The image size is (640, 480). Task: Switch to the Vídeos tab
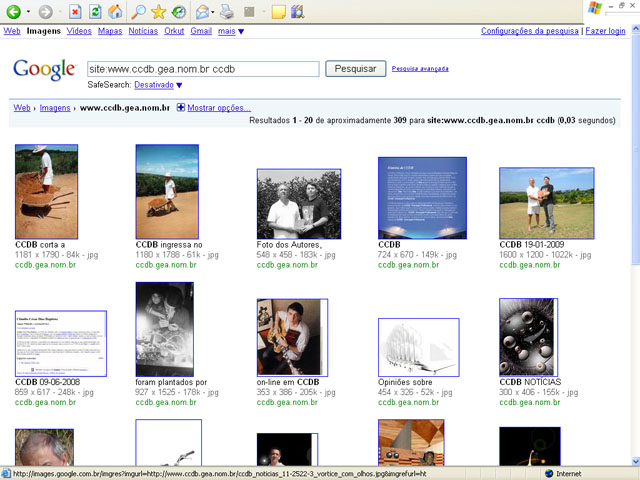[79, 31]
